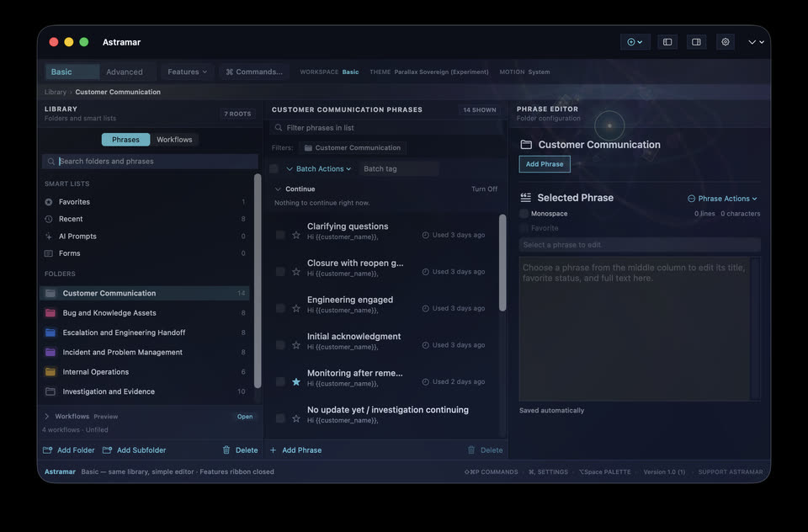
Task: Collapse the Continue section
Action: [x=278, y=189]
